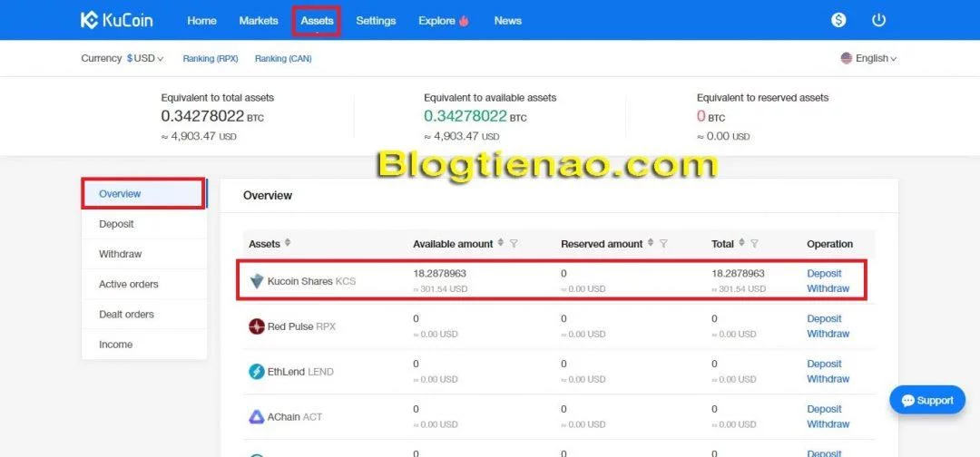Viewport: 980px width, 457px height.
Task: Click the KuCoin logo
Action: click(x=116, y=20)
